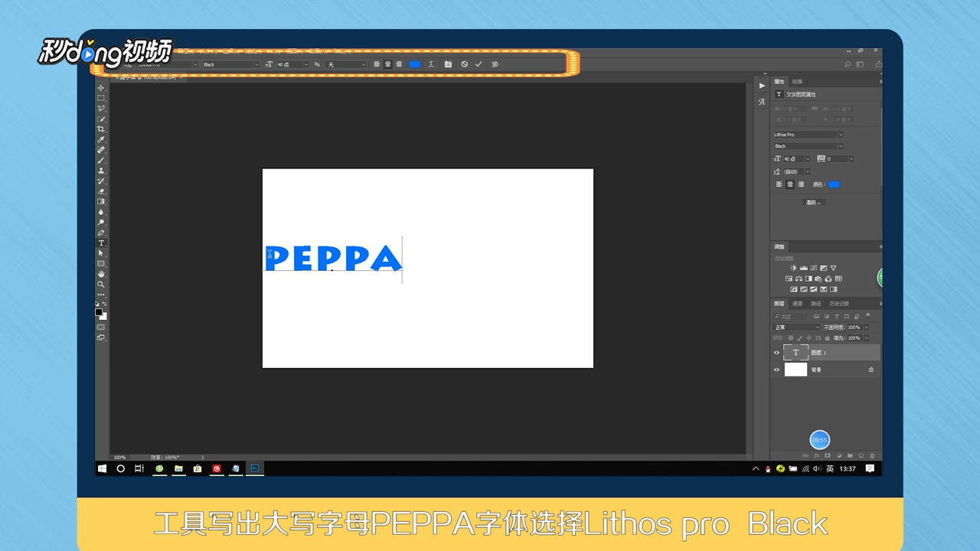Image resolution: width=980 pixels, height=551 pixels.
Task: Open the Black style dropdown in Properties panel
Action: pos(840,146)
